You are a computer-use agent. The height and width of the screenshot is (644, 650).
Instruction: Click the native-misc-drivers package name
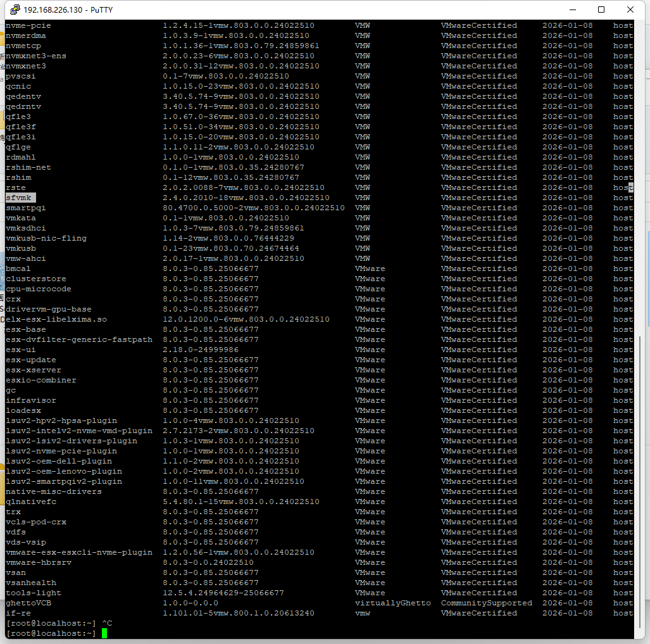point(53,492)
